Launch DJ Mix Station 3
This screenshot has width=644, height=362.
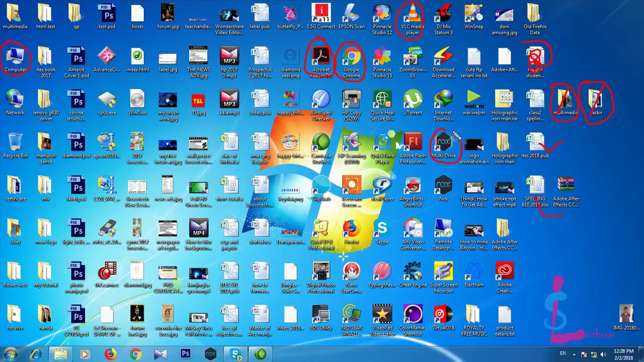443,20
